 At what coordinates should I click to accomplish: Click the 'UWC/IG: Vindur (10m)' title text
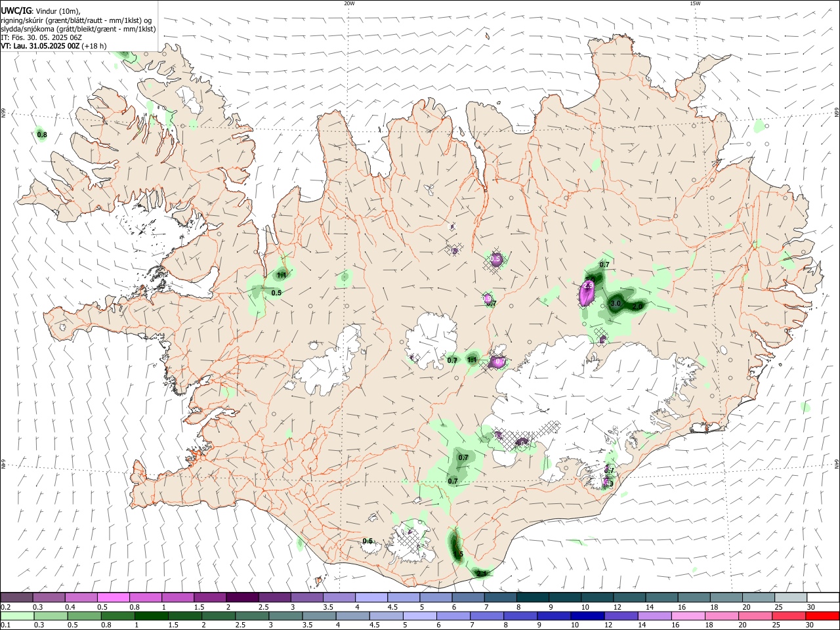pos(40,11)
